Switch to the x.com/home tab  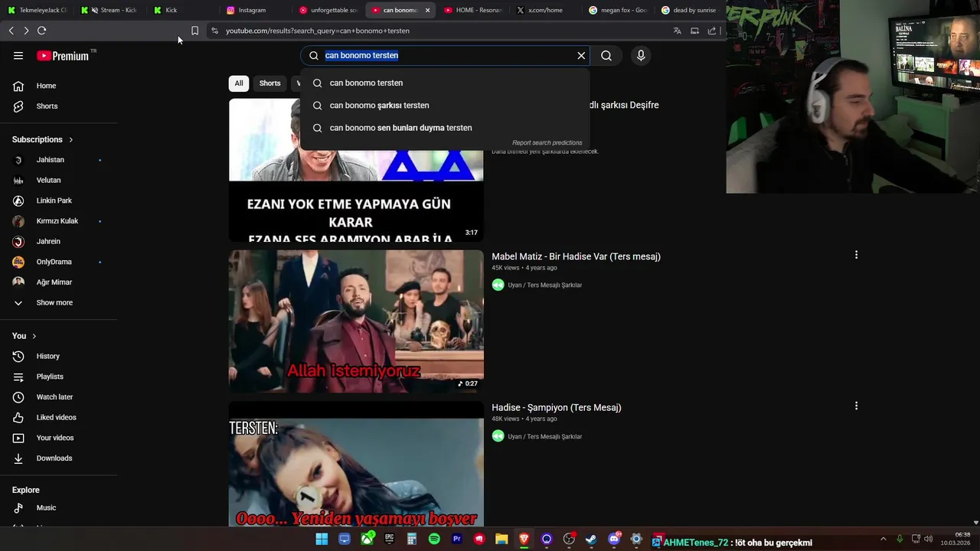pyautogui.click(x=544, y=10)
